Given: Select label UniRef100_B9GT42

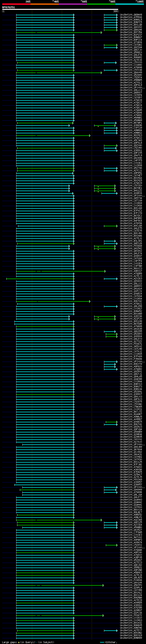Looking at the screenshot, I should pyautogui.click(x=131, y=301).
